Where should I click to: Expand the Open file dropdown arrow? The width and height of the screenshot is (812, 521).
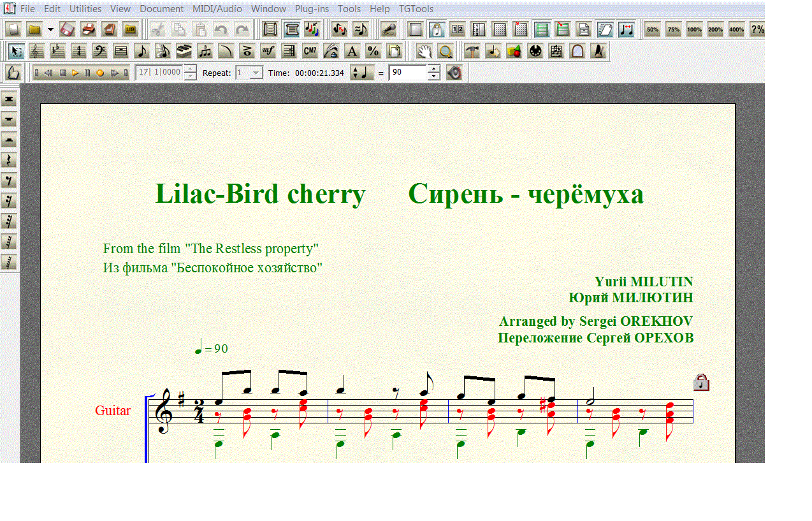[50, 30]
